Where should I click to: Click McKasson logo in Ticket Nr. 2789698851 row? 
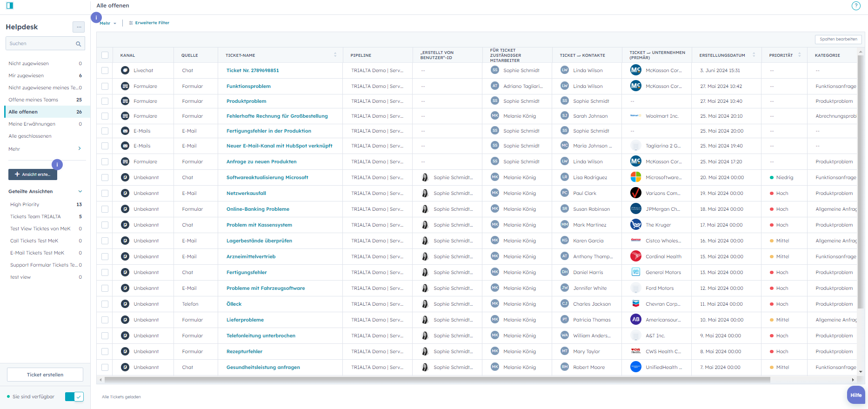click(636, 70)
